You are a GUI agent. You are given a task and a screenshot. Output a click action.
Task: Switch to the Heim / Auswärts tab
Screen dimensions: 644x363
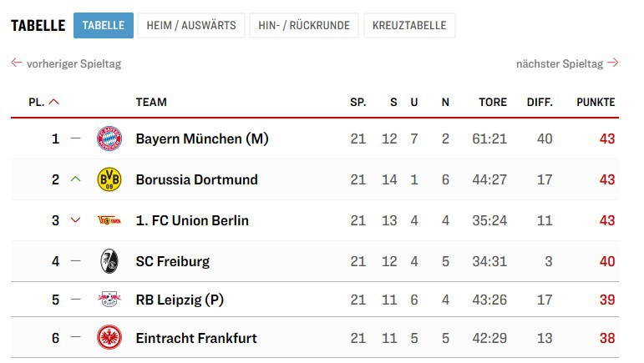click(190, 26)
